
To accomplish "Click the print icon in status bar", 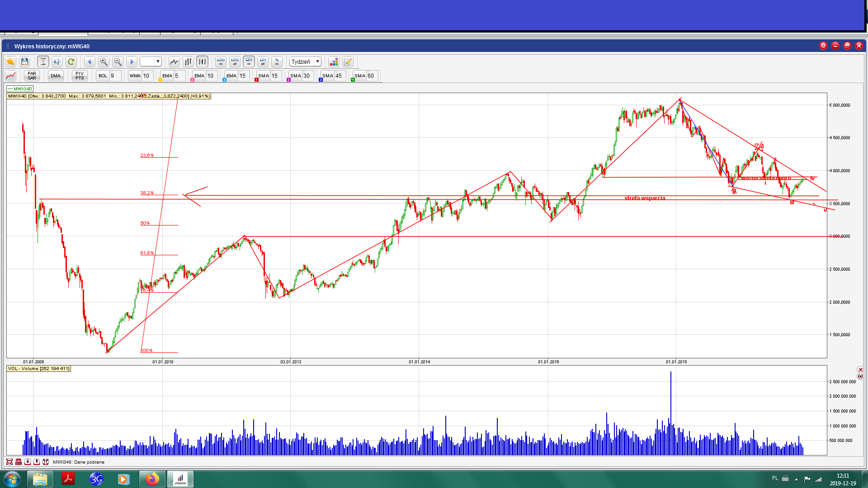I will 19,462.
